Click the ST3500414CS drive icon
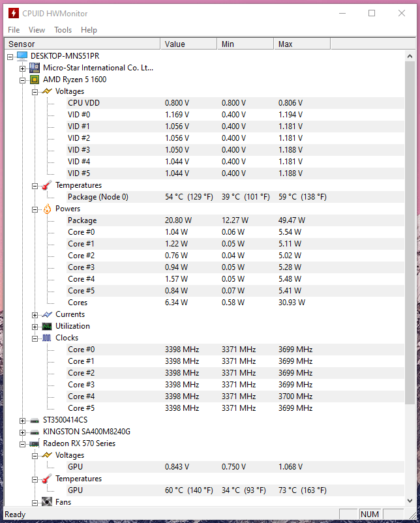Image resolution: width=420 pixels, height=523 pixels. (35, 421)
